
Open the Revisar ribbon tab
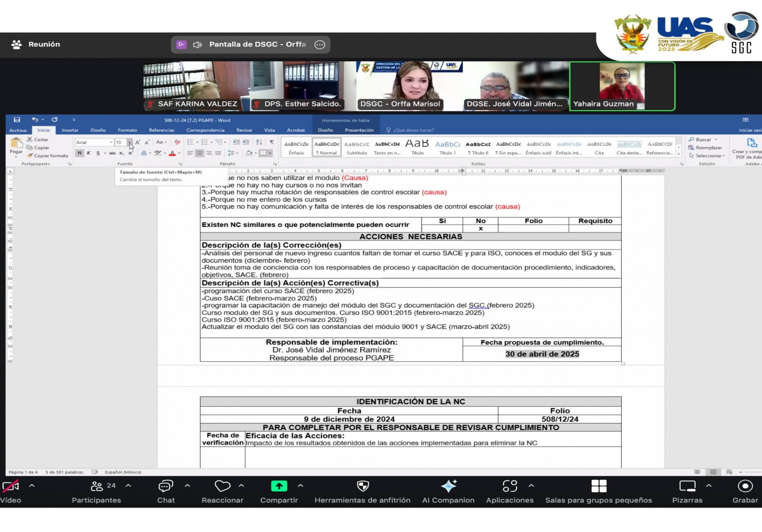244,130
